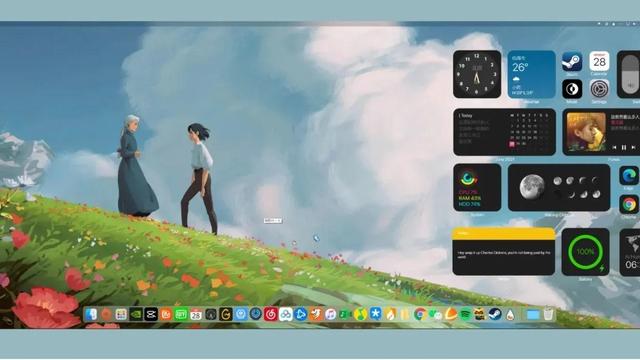Open the flame icon app in the dock

pyautogui.click(x=391, y=314)
